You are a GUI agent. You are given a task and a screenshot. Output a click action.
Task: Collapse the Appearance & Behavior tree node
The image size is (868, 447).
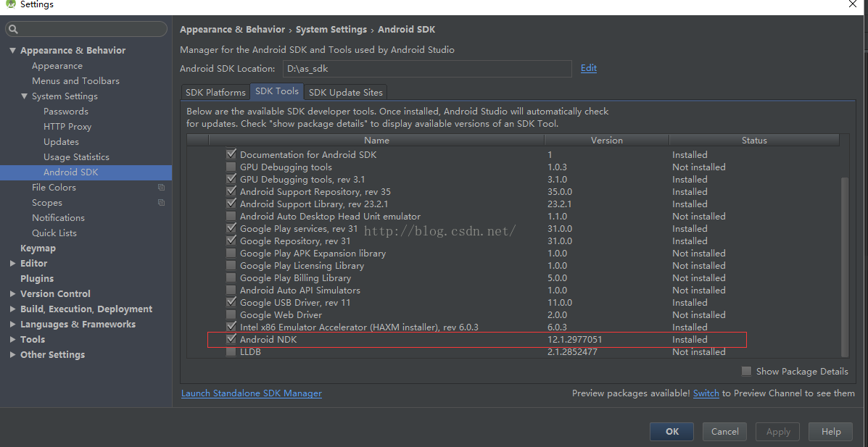12,51
